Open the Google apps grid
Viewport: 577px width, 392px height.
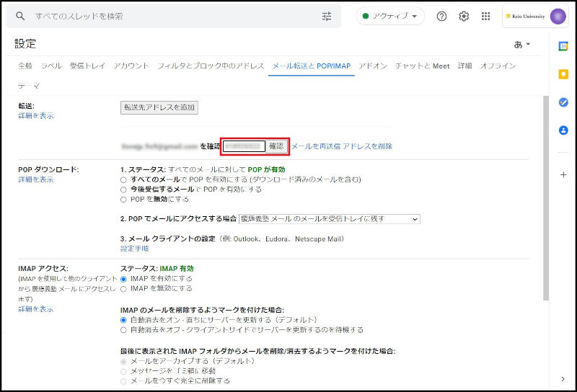point(485,16)
